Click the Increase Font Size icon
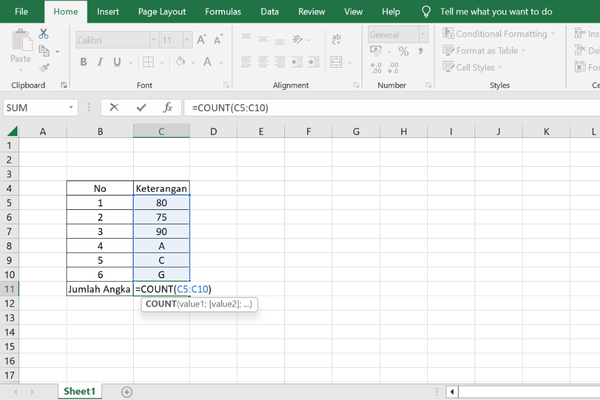This screenshot has width=600, height=400. 201,40
